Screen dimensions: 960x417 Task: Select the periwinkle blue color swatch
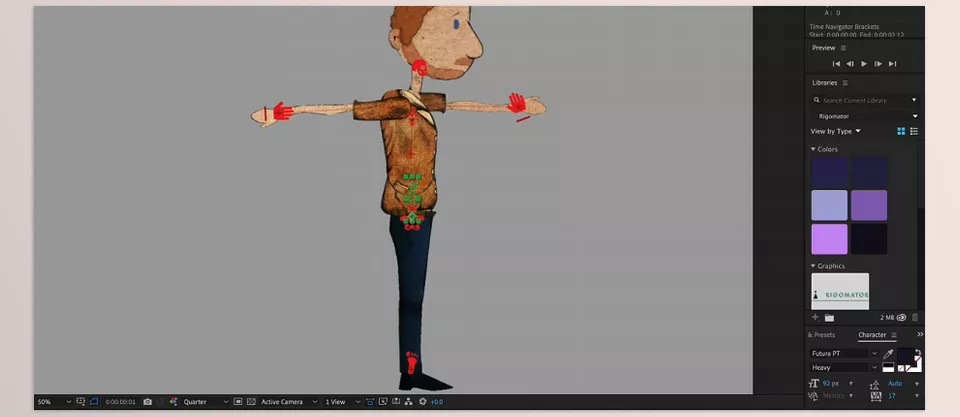coord(830,205)
